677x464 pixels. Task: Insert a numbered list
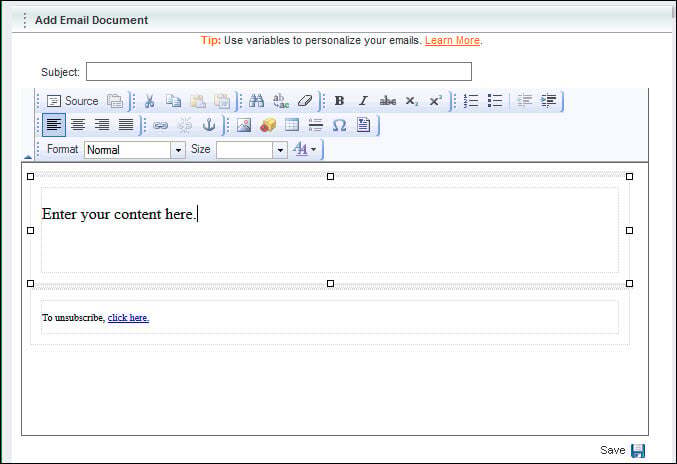pos(471,101)
